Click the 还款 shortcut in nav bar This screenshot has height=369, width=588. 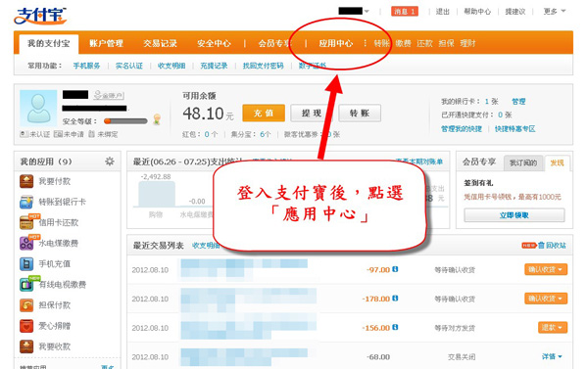(x=424, y=43)
